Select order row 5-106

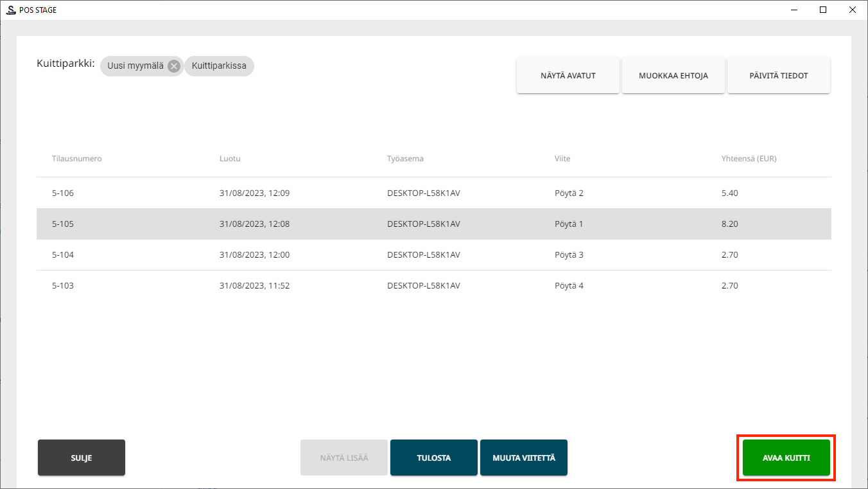click(x=433, y=193)
